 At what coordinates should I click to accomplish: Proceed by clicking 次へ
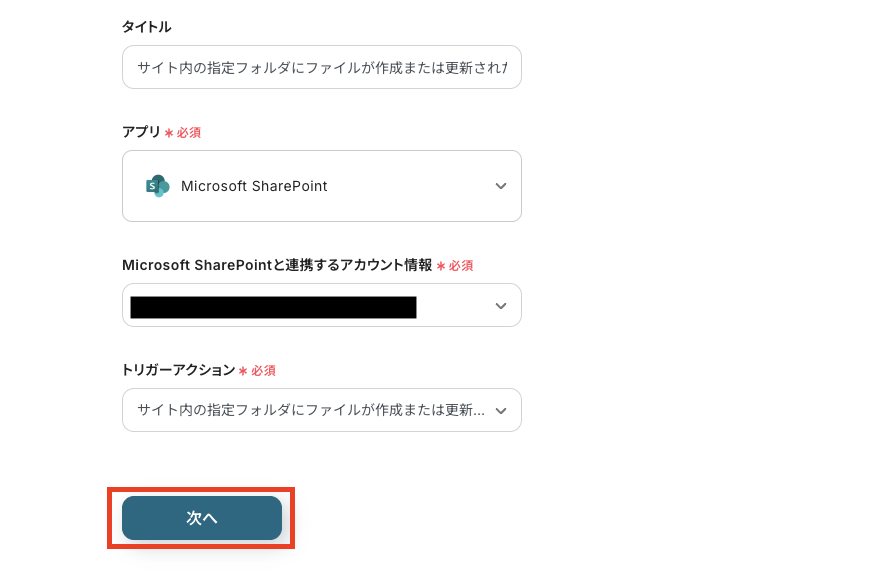tap(201, 518)
